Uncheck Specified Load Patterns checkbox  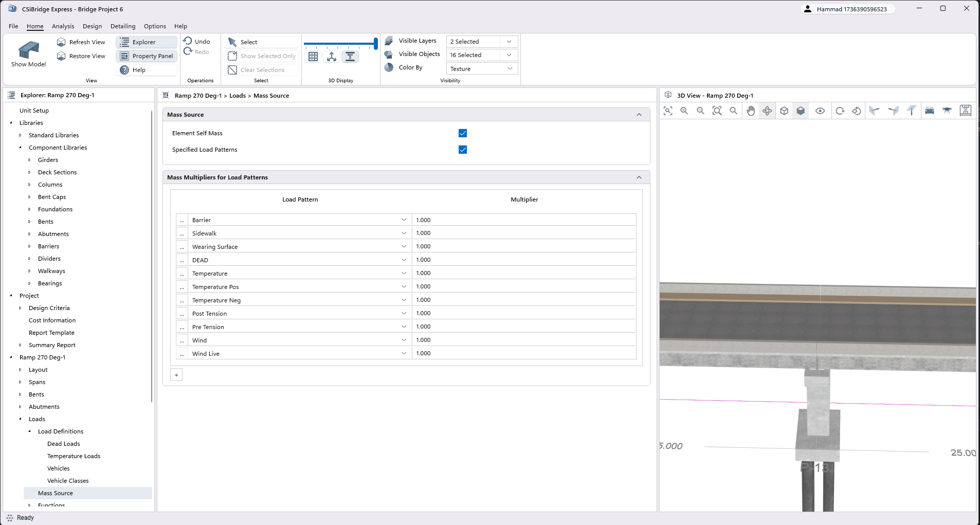pos(463,150)
